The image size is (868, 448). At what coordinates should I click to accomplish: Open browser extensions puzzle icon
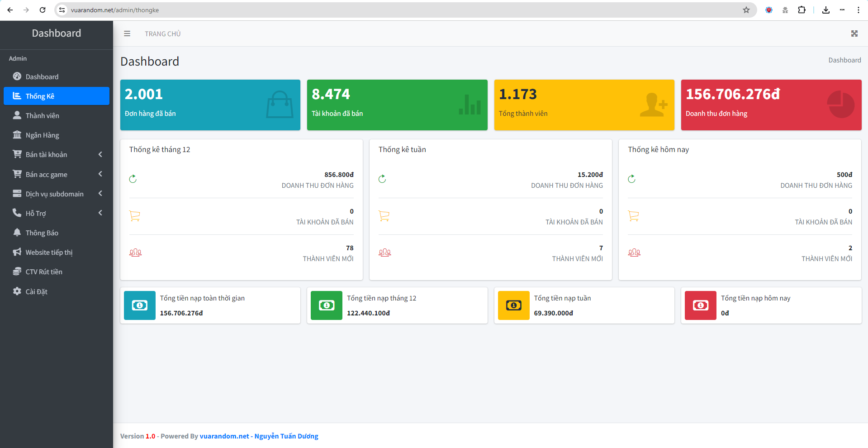802,10
